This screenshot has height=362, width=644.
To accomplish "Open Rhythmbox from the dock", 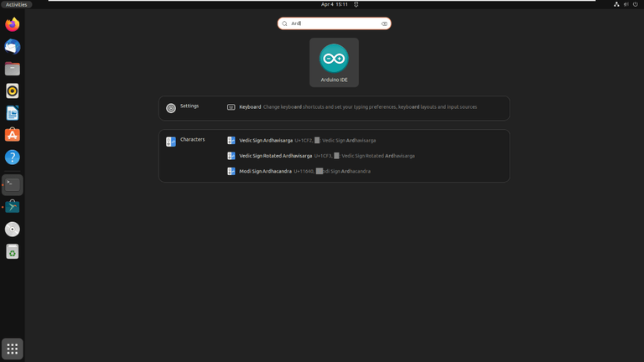I will pos(13,91).
